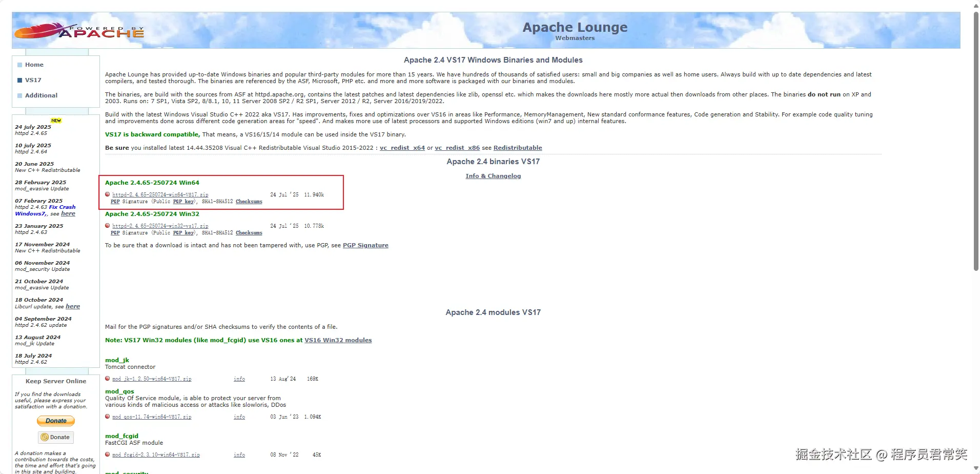
Task: Download httpd-2.4.65-250724-win32-vs17.zip
Action: point(160,226)
